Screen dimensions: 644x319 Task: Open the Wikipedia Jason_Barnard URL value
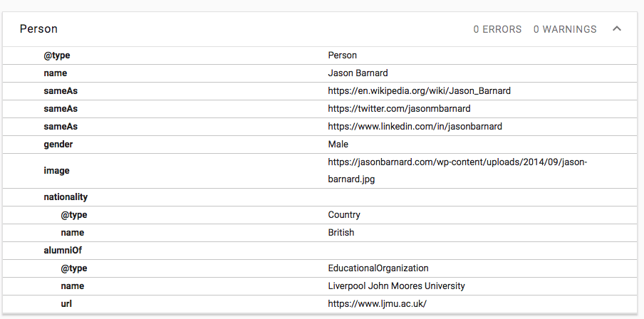point(419,91)
